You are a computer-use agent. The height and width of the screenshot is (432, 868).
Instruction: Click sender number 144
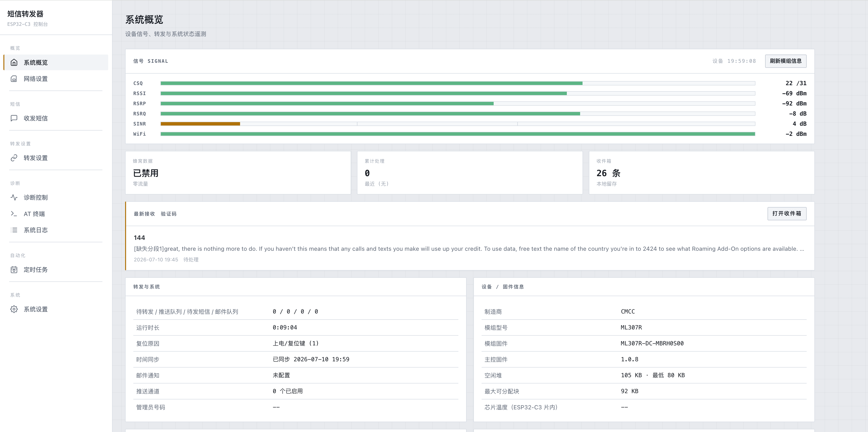point(139,238)
